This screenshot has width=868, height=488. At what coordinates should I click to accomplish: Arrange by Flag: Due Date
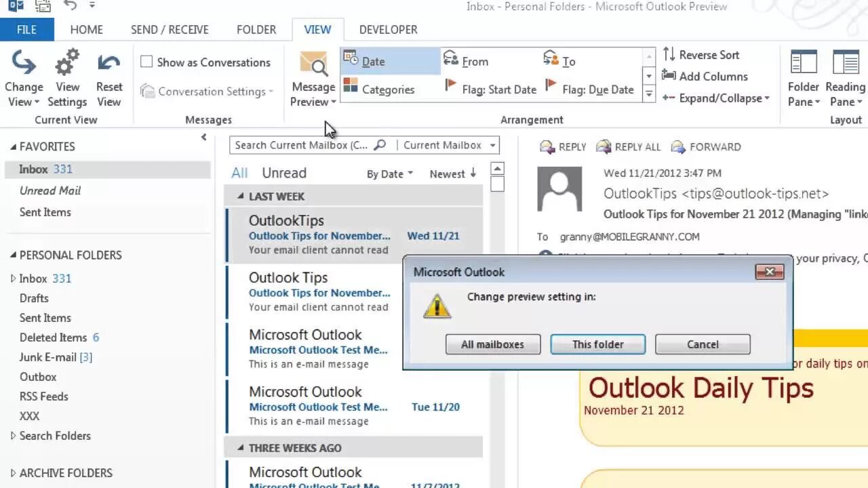pyautogui.click(x=591, y=89)
